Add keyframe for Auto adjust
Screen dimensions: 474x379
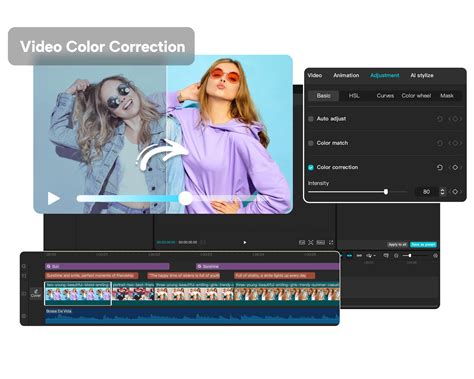coord(455,119)
